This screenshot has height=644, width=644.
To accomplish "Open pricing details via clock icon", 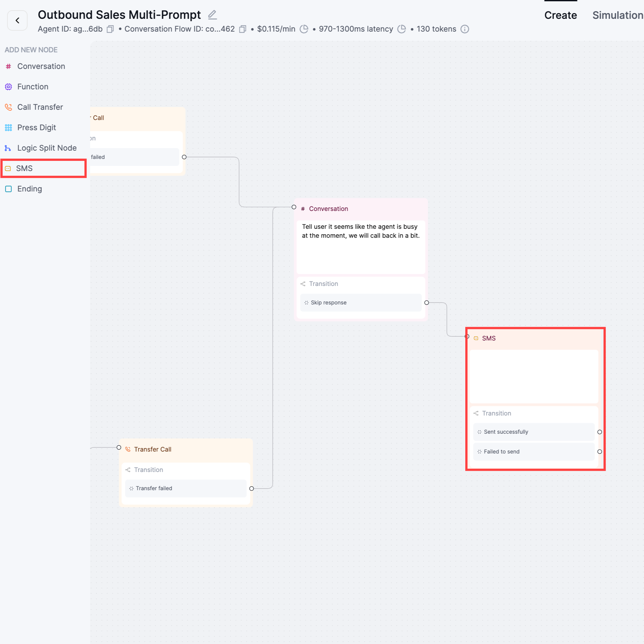I will (x=304, y=29).
